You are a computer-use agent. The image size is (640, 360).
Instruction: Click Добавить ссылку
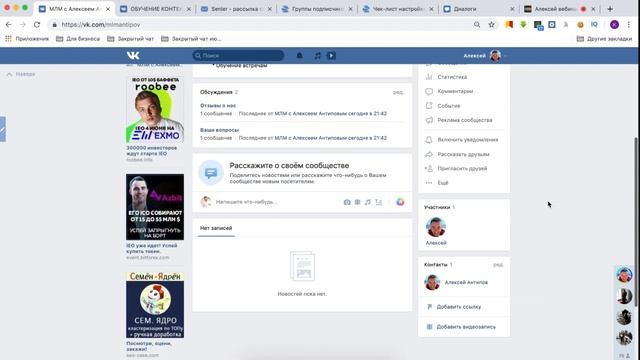point(459,307)
